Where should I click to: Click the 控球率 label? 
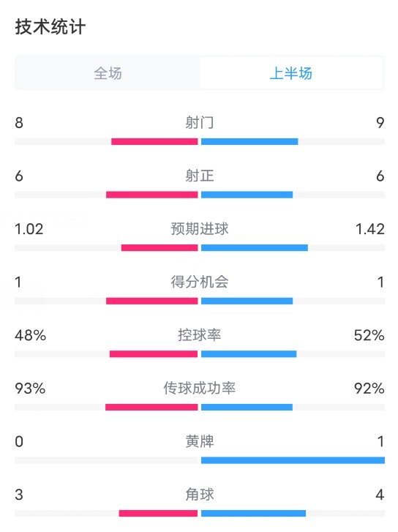(x=200, y=335)
